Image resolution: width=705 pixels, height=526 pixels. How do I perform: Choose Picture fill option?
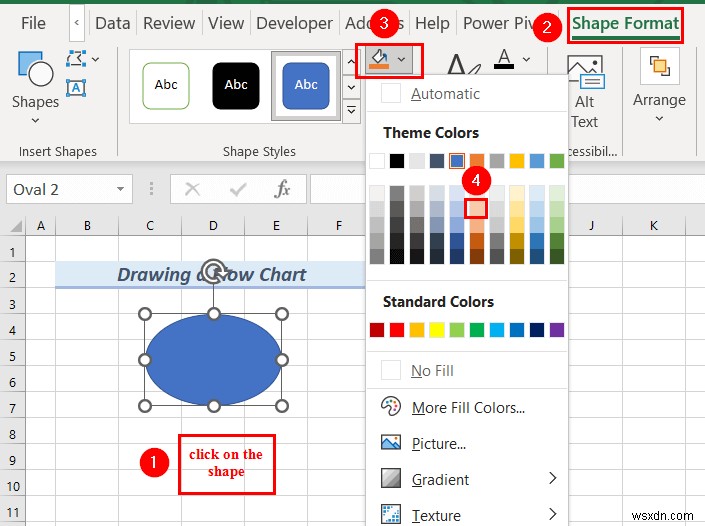click(x=466, y=443)
